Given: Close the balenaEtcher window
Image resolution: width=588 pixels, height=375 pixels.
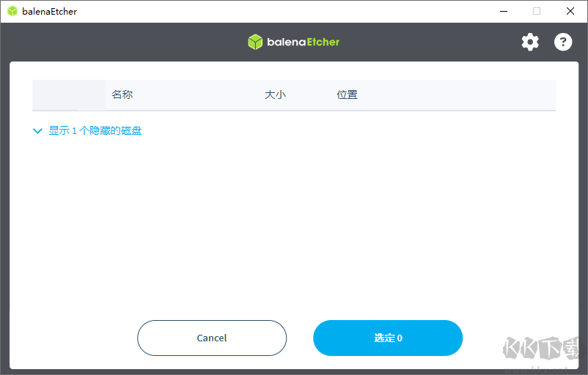Looking at the screenshot, I should [x=570, y=11].
